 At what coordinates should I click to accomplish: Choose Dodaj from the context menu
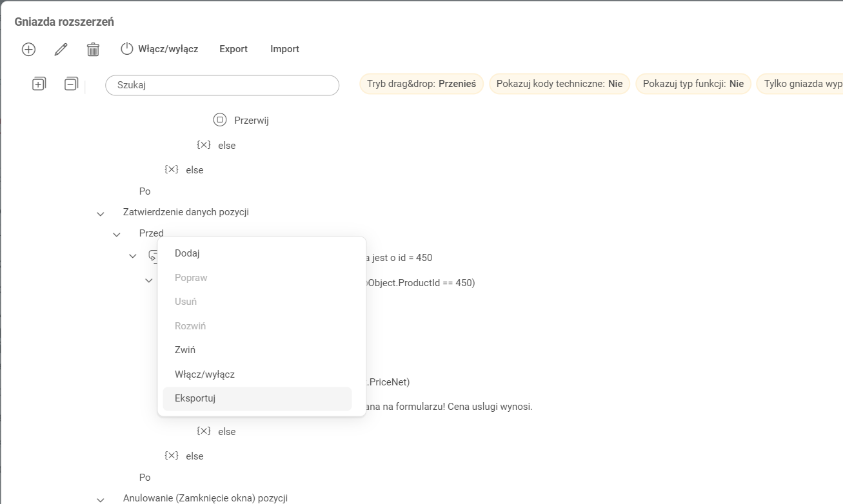187,253
